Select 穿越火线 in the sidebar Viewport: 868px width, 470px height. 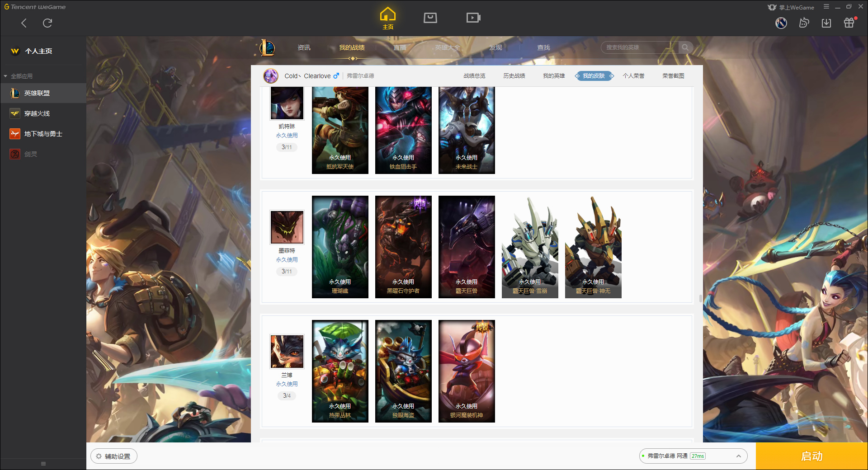pyautogui.click(x=43, y=113)
